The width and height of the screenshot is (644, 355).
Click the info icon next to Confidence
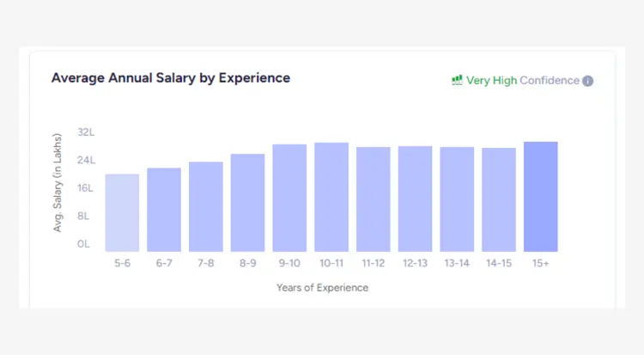(x=588, y=81)
